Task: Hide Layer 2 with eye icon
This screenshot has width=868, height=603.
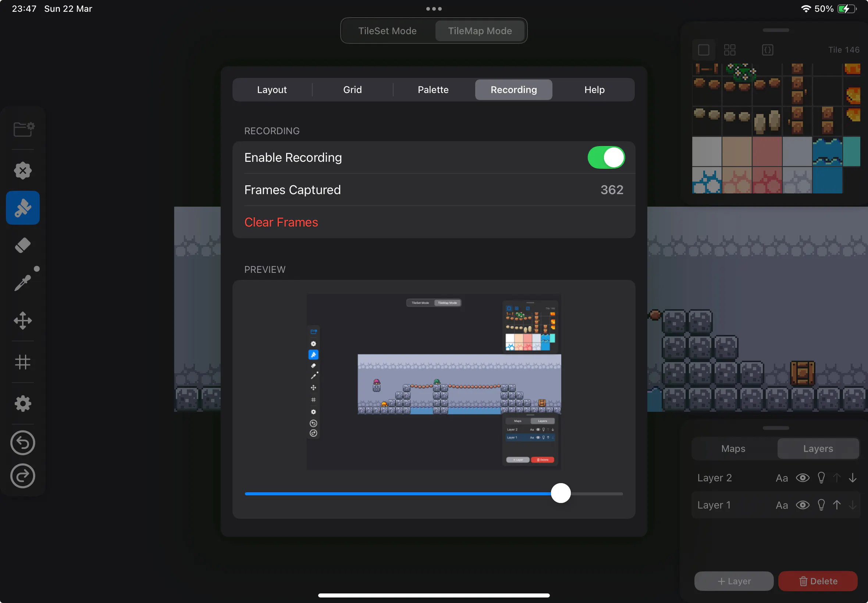Action: (x=802, y=478)
